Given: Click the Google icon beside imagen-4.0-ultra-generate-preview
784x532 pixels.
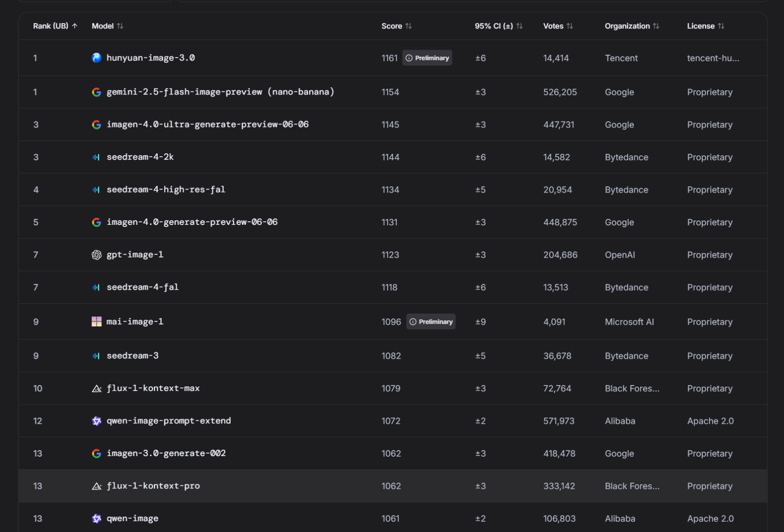Looking at the screenshot, I should tap(97, 124).
